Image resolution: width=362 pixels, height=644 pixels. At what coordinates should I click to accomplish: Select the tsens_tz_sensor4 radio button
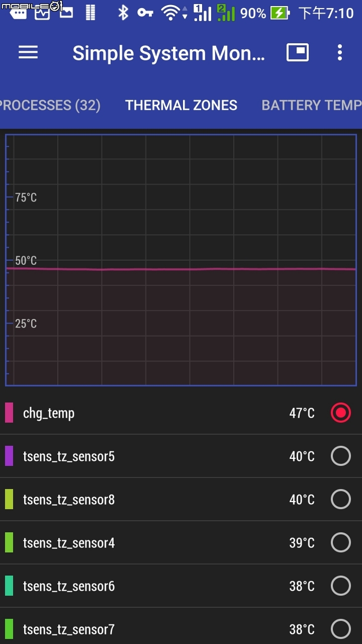coord(341,543)
